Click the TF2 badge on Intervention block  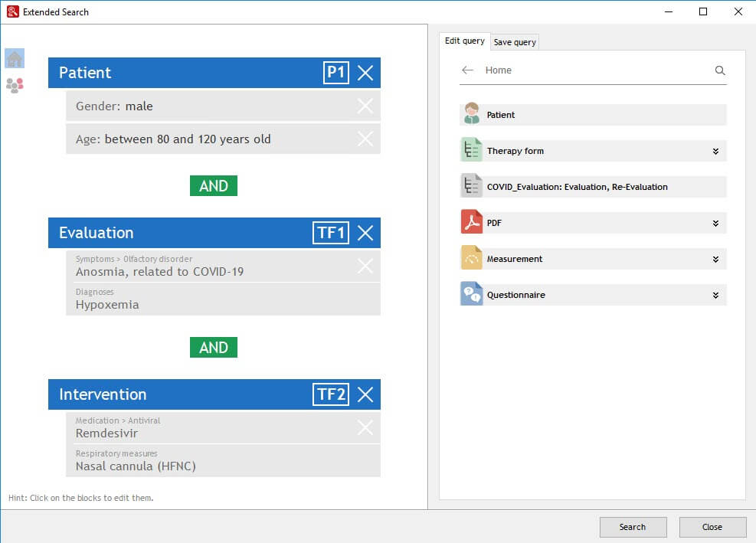tap(331, 394)
